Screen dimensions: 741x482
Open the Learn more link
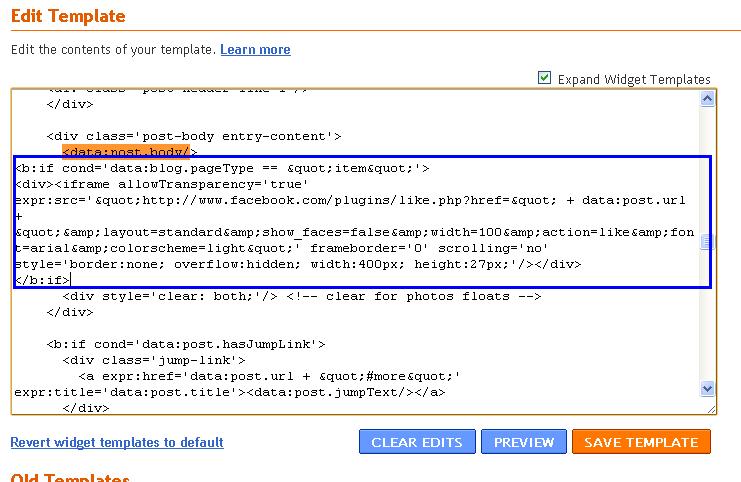pos(255,49)
